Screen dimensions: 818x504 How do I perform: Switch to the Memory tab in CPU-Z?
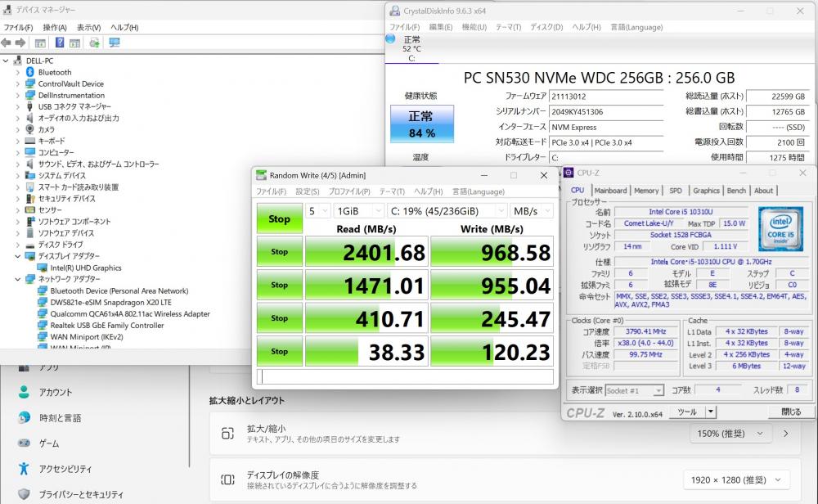click(646, 191)
